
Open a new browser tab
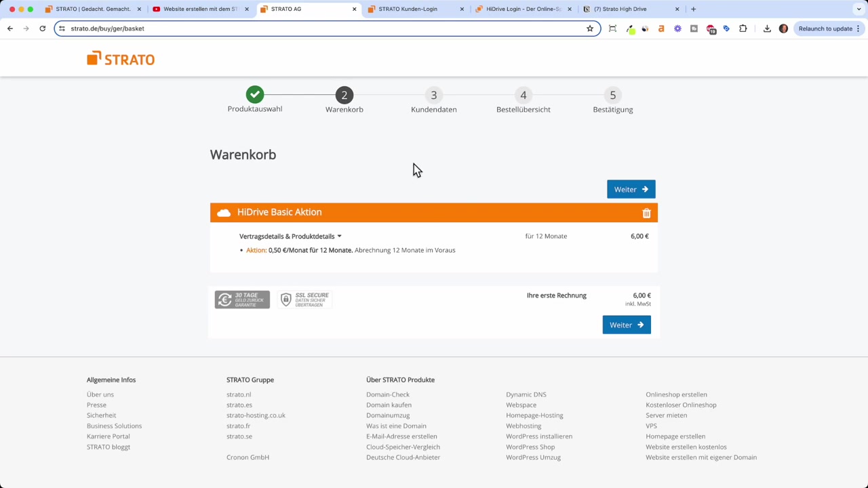pos(693,9)
